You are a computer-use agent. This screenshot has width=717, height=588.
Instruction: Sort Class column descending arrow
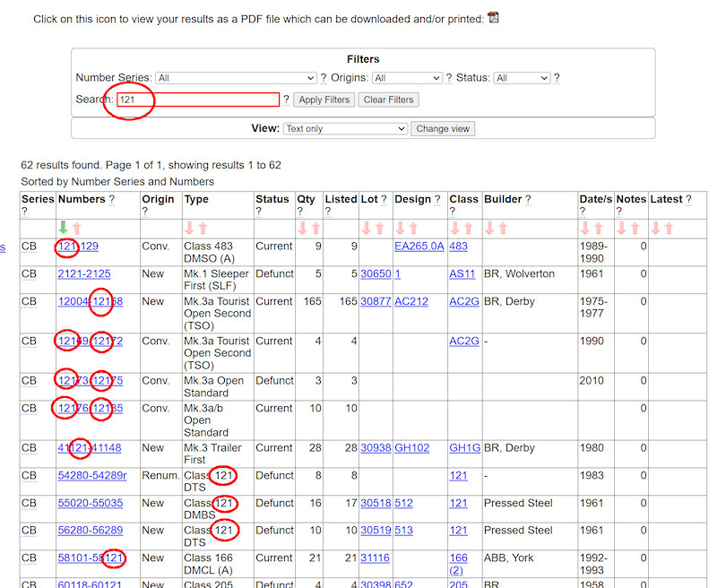click(455, 229)
